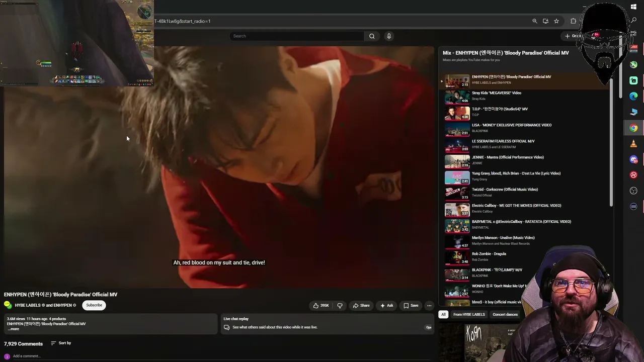
Task: Open Marilyn Manson Unalive video title
Action: (x=503, y=238)
